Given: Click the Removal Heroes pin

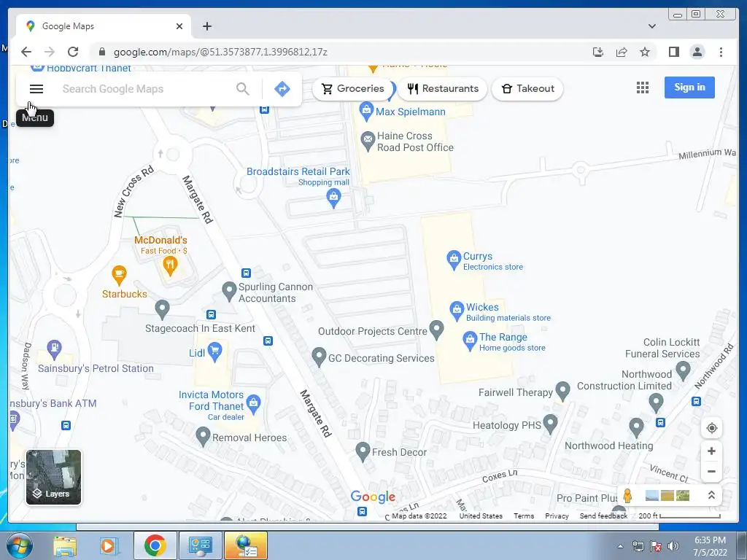Looking at the screenshot, I should pos(203,437).
